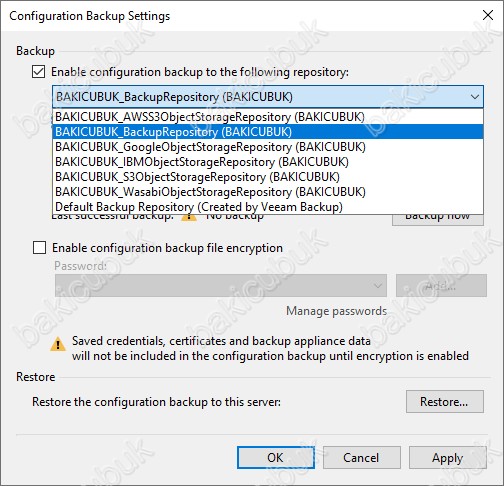Screen dimensions: 504x486
Task: Click Cancel to discard changes
Action: (362, 458)
